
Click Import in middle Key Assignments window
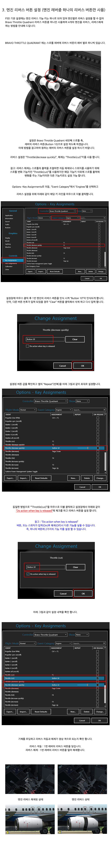pos(24,478)
